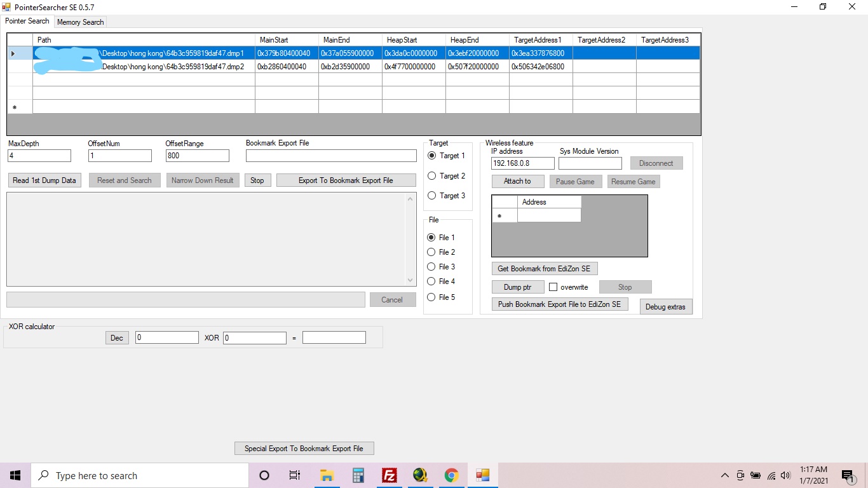Open Wi-Fi network settings in tray
Screen dimensions: 868x488
point(771,475)
